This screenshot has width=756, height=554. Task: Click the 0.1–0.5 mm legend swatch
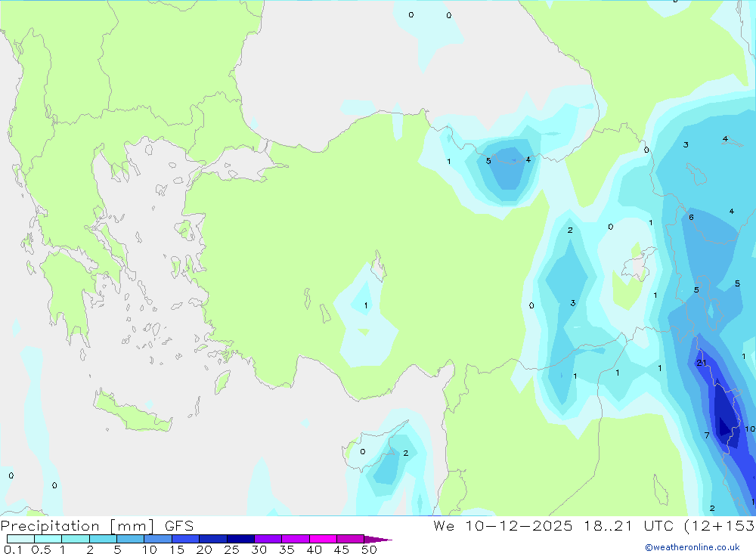point(20,539)
